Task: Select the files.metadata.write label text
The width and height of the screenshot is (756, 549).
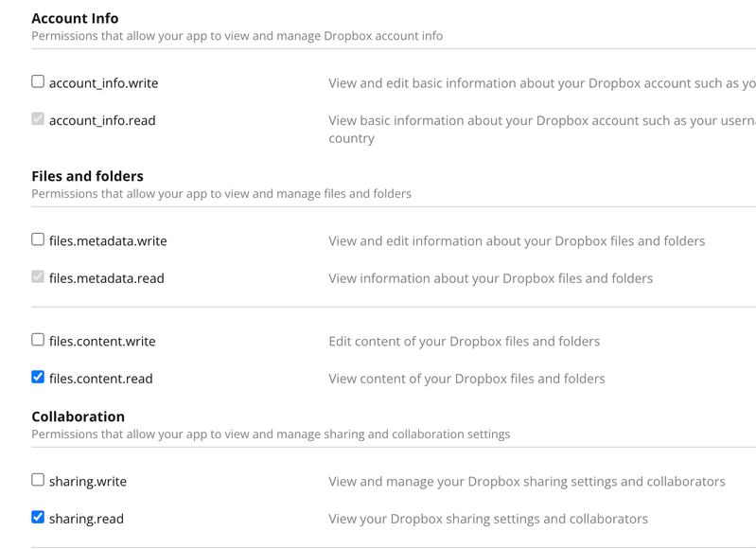Action: [108, 241]
